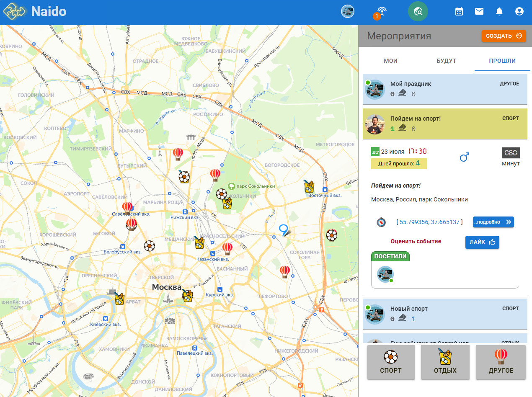Toggle the ОТДЫХ filter button
This screenshot has height=397, width=532.
pyautogui.click(x=445, y=363)
